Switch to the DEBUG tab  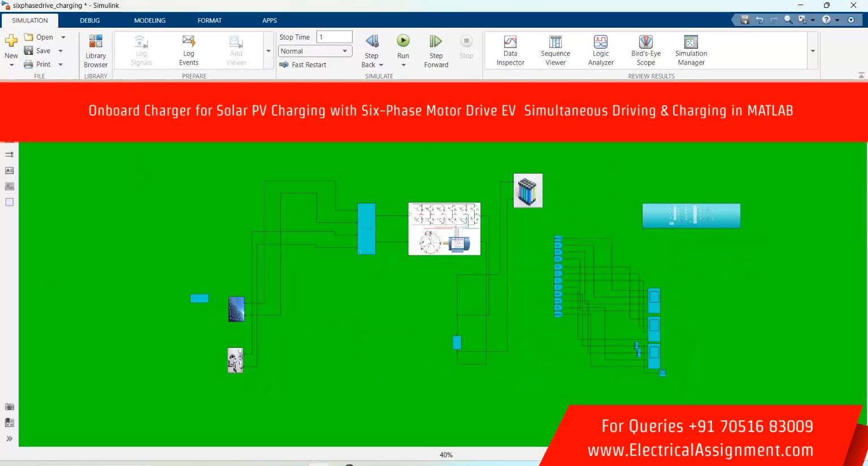[90, 20]
